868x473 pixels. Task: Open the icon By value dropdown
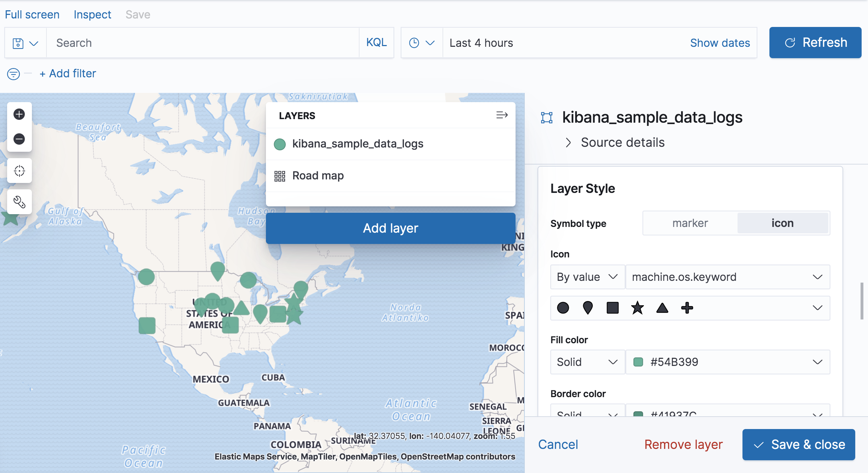pyautogui.click(x=587, y=277)
